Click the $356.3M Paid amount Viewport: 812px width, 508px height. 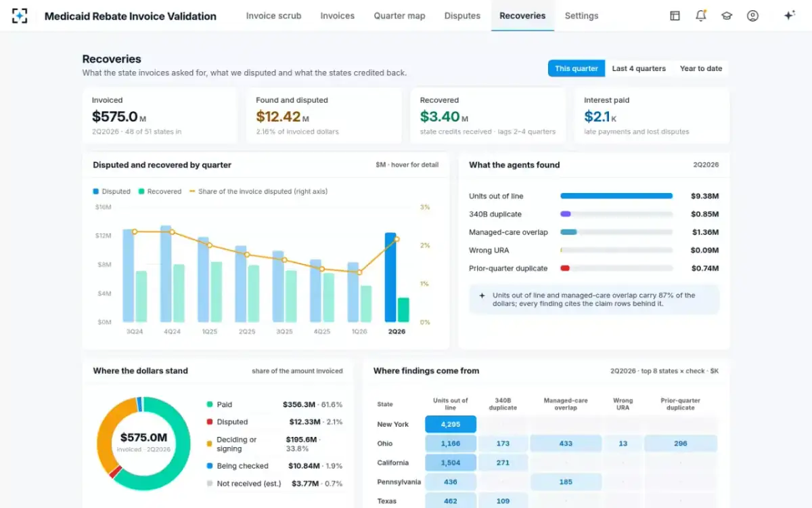299,404
